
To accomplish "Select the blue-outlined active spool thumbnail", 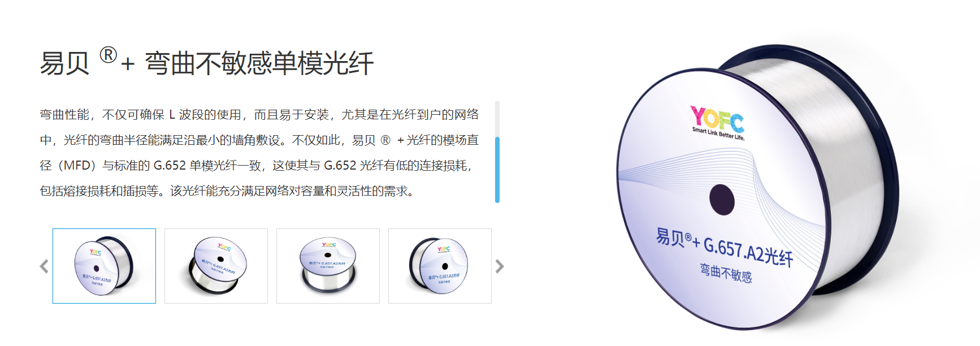I will [104, 266].
